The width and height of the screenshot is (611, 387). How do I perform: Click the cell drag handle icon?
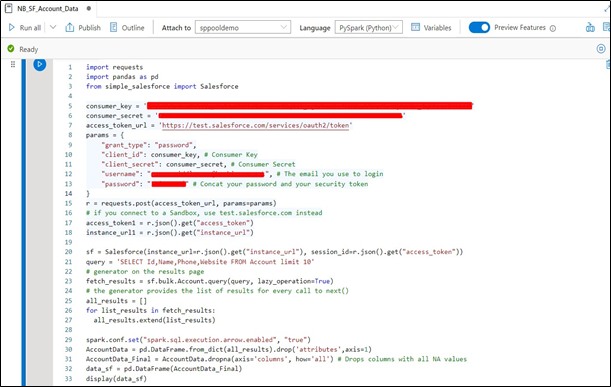click(13, 64)
